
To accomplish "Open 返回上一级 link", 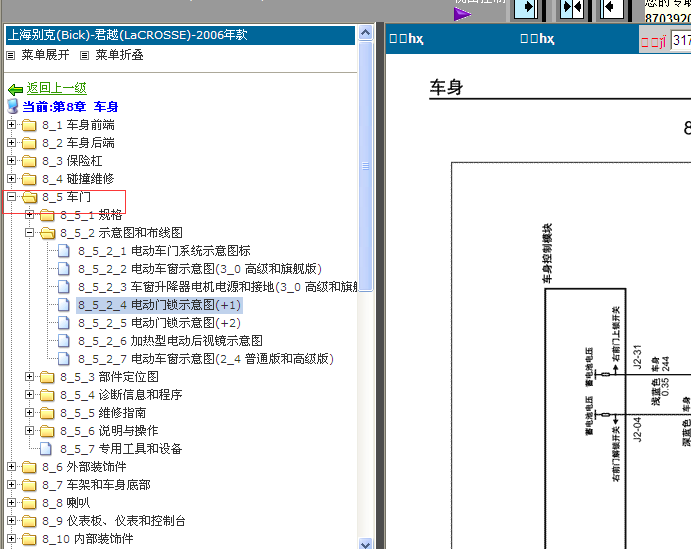I will 56,88.
